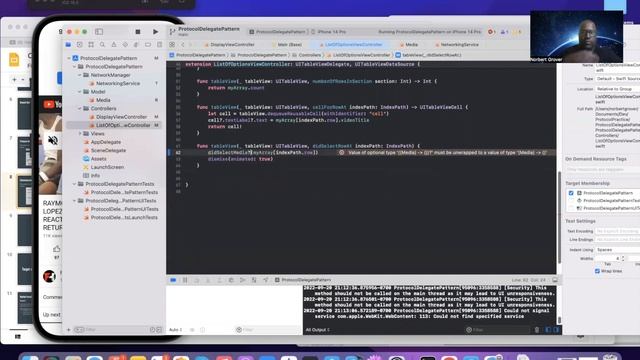Viewport: 640px width, 360px height.
Task: Collapse the Model folder
Action: 80,92
